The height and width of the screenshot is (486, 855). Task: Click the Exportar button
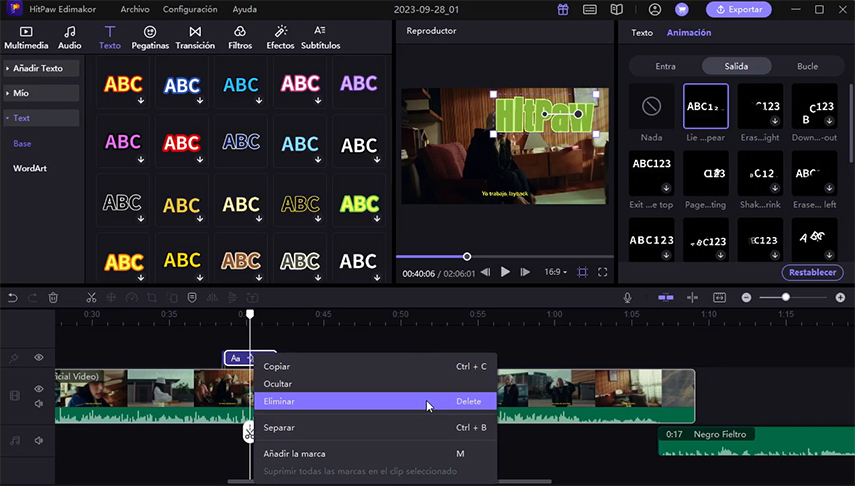[x=739, y=9]
